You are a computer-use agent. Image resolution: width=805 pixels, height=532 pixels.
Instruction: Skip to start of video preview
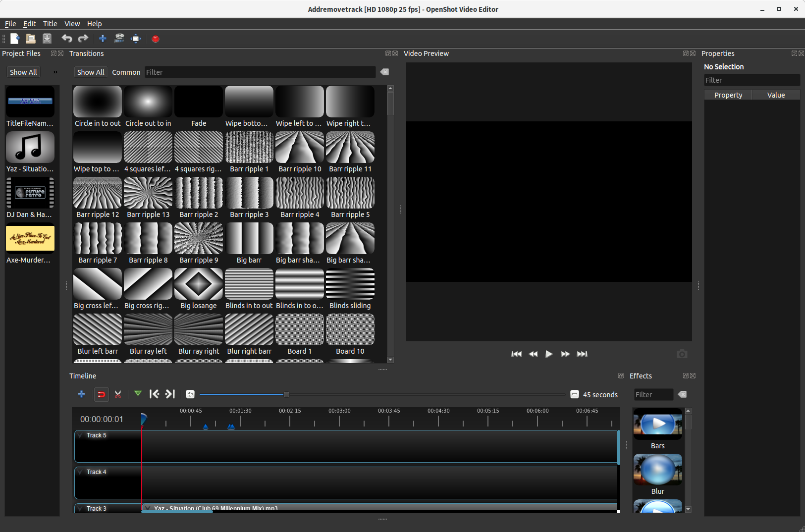516,354
